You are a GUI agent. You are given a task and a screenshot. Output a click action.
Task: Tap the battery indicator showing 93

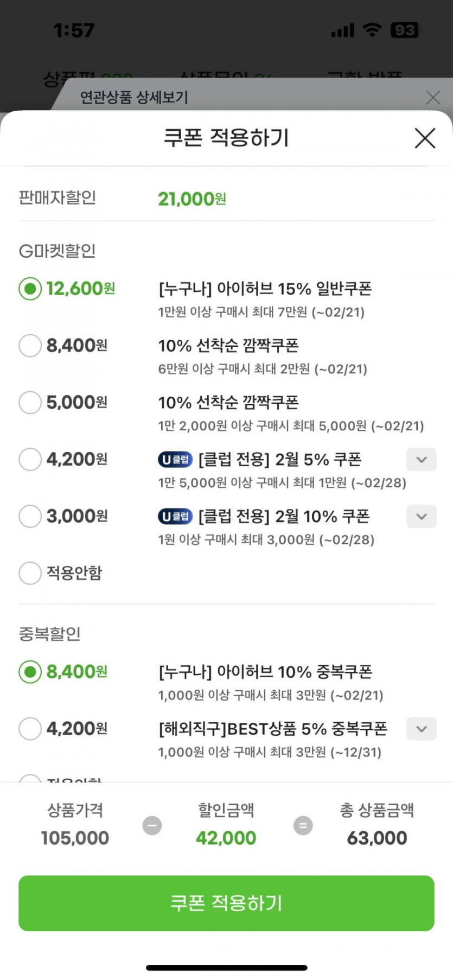pyautogui.click(x=405, y=30)
